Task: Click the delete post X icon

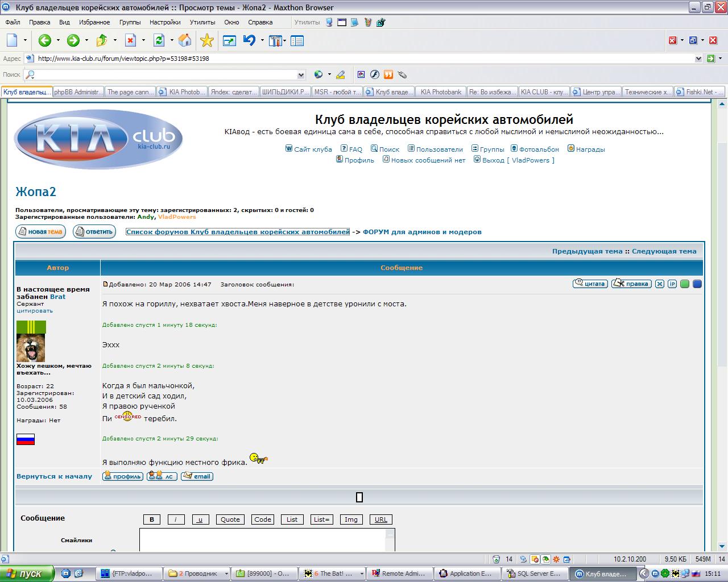Action: [x=659, y=284]
